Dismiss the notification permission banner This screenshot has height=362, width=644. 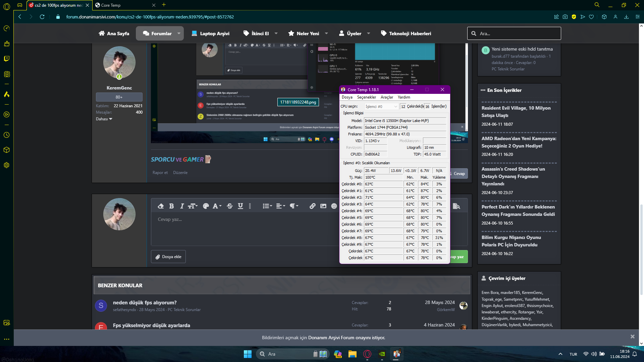coord(632,337)
